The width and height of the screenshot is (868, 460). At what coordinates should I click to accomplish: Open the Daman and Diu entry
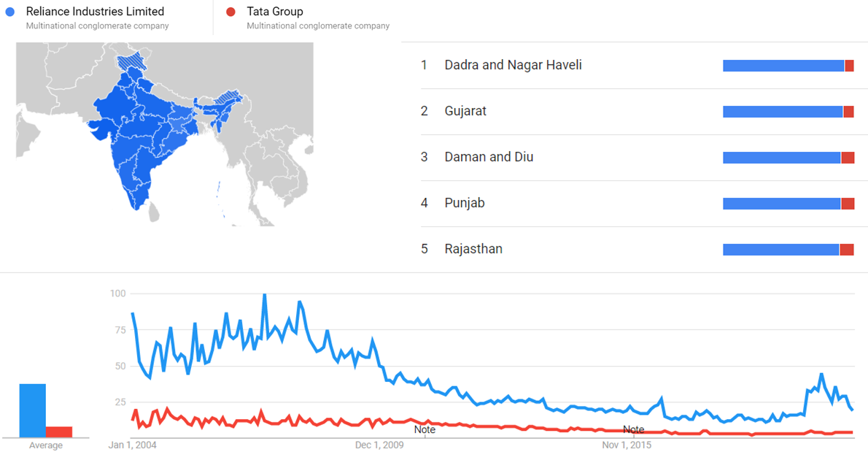(x=644, y=158)
